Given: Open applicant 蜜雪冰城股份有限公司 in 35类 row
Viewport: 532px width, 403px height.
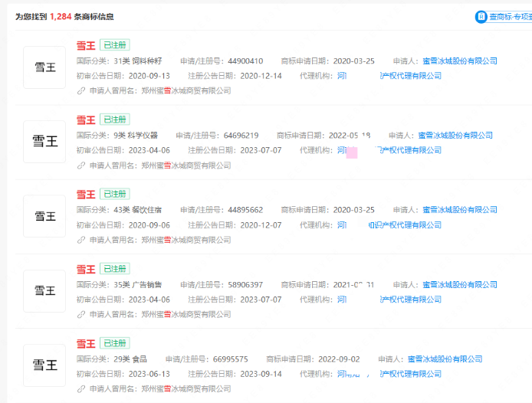Looking at the screenshot, I should [460, 284].
